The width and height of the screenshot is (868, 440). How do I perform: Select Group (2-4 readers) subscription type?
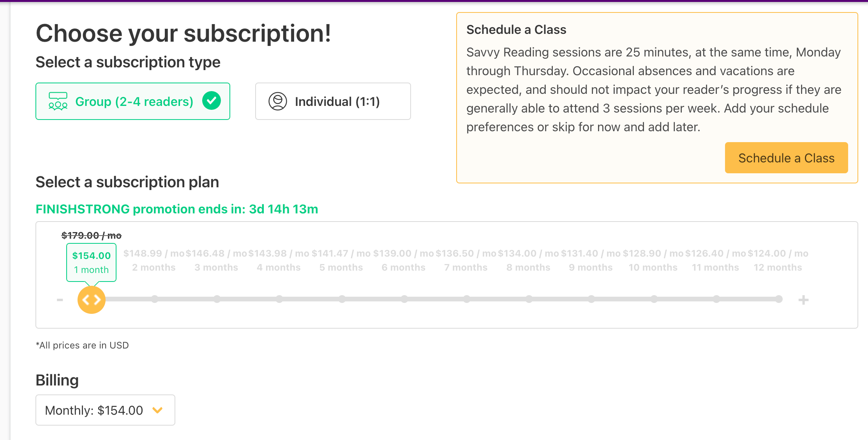[x=132, y=101]
